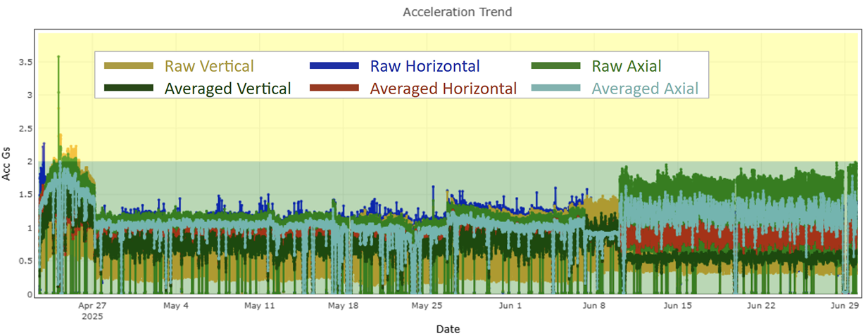This screenshot has height=336, width=868.
Task: Toggle the Averaged Axial legend label
Action: pyautogui.click(x=645, y=89)
